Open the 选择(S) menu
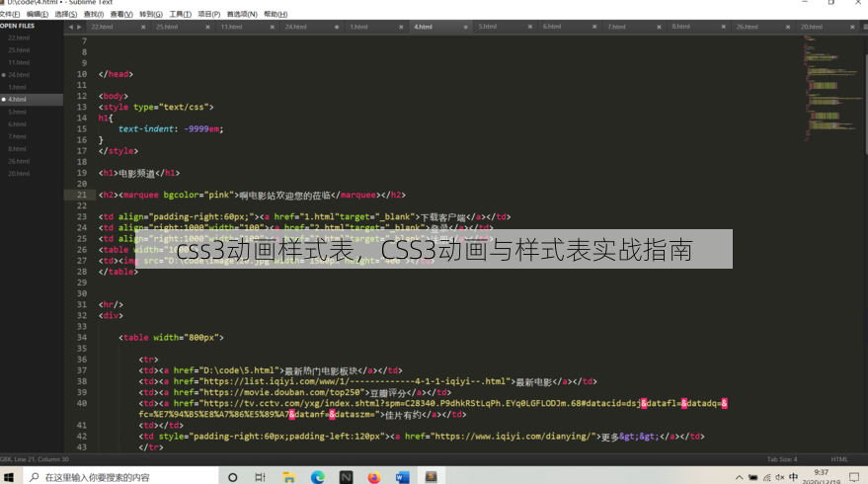868x484 pixels. tap(66, 14)
